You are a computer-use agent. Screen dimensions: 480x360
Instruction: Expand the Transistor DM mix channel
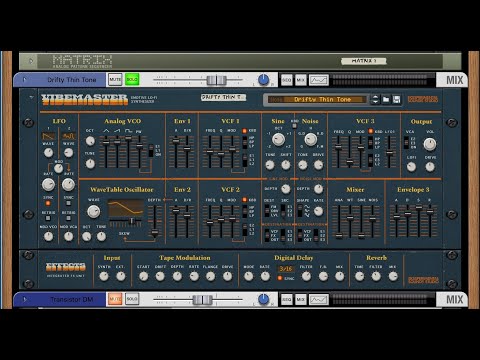pos(24,299)
